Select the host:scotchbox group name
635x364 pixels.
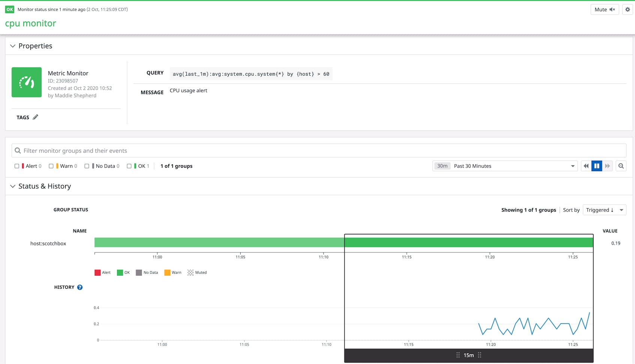click(48, 243)
